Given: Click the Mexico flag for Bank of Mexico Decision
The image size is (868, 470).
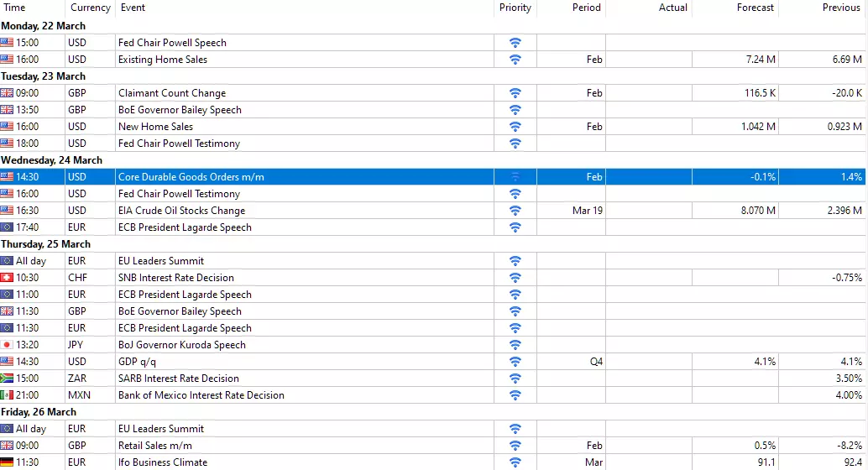Looking at the screenshot, I should coord(7,394).
